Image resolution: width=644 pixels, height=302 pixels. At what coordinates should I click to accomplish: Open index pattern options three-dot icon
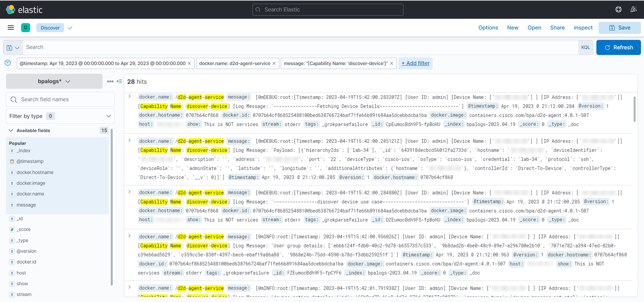coord(110,81)
